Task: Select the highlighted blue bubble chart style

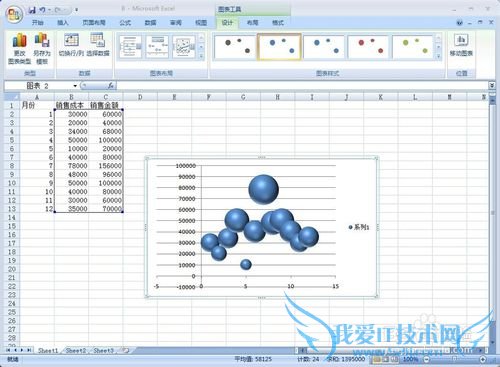Action: coord(279,47)
